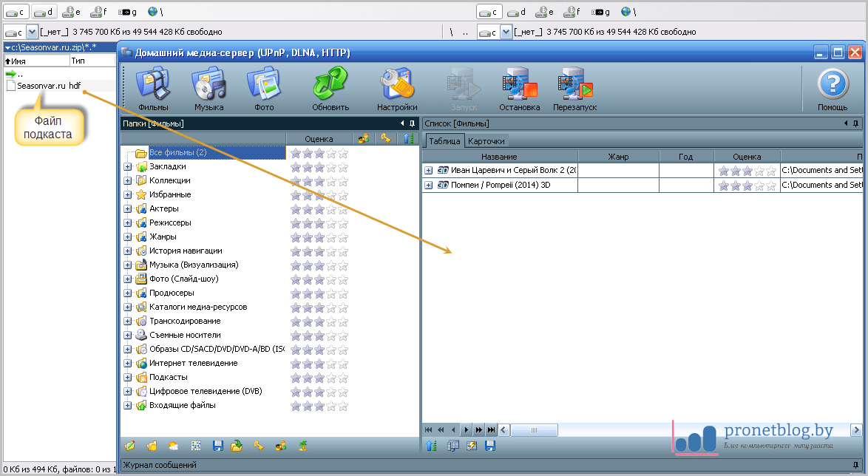
Task: Switch to the Таблица tab
Action: pyautogui.click(x=444, y=141)
